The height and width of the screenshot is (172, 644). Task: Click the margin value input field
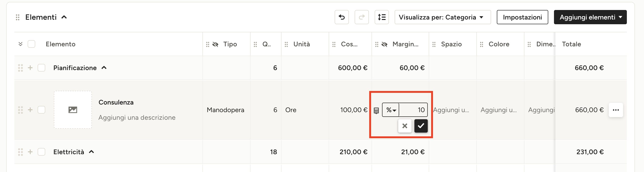coord(414,110)
